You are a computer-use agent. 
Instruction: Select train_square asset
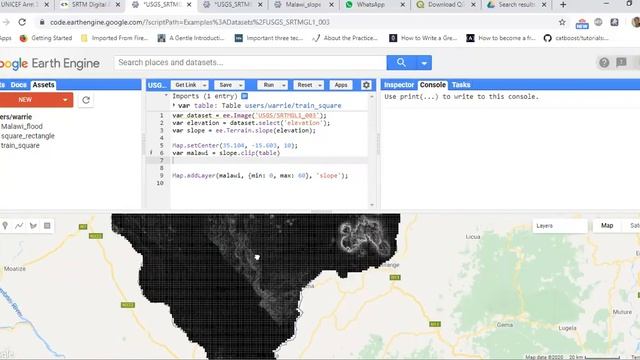point(20,145)
